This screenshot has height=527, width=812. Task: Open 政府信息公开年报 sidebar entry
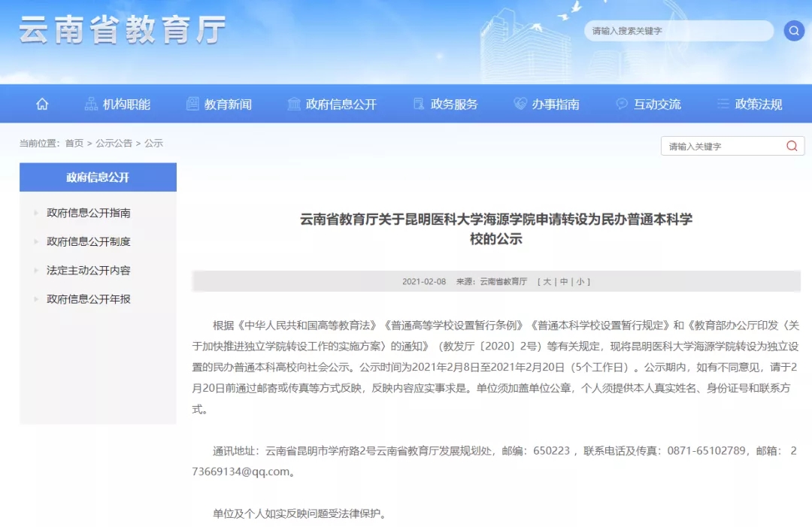[89, 298]
